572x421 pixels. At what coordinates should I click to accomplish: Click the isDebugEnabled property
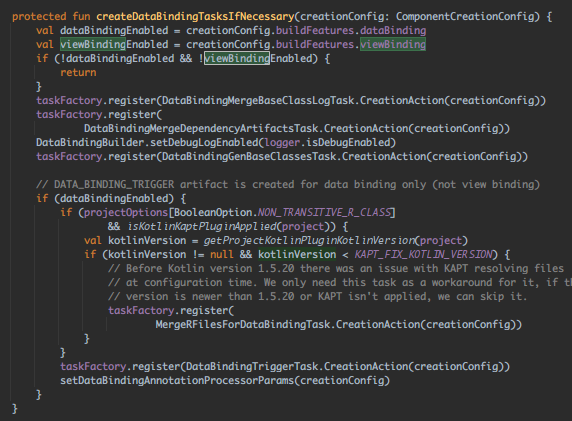coord(348,142)
